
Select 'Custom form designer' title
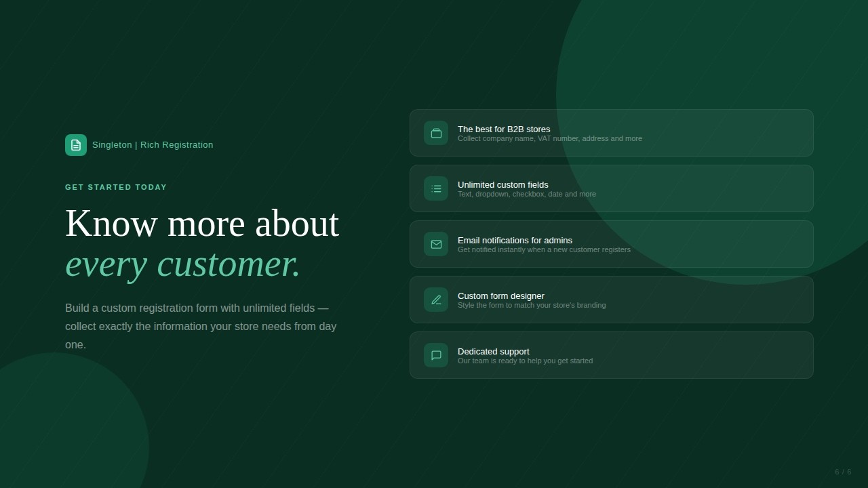(x=501, y=296)
